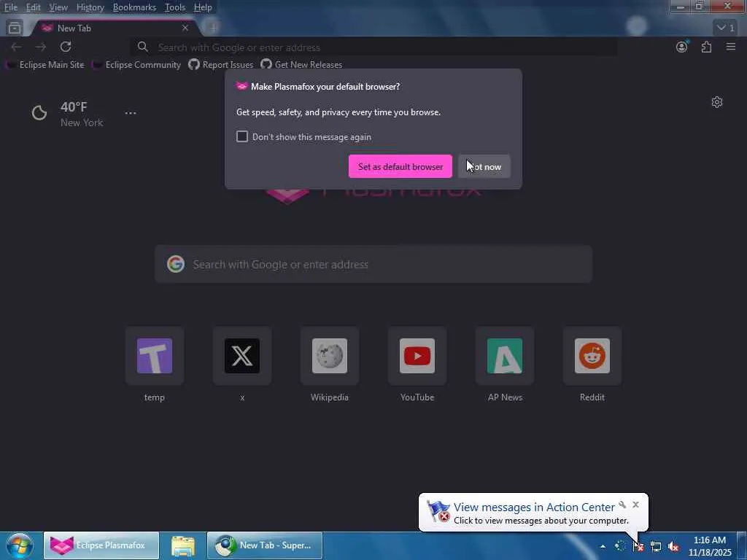This screenshot has height=560, width=747.
Task: Reload the current page
Action: point(66,47)
